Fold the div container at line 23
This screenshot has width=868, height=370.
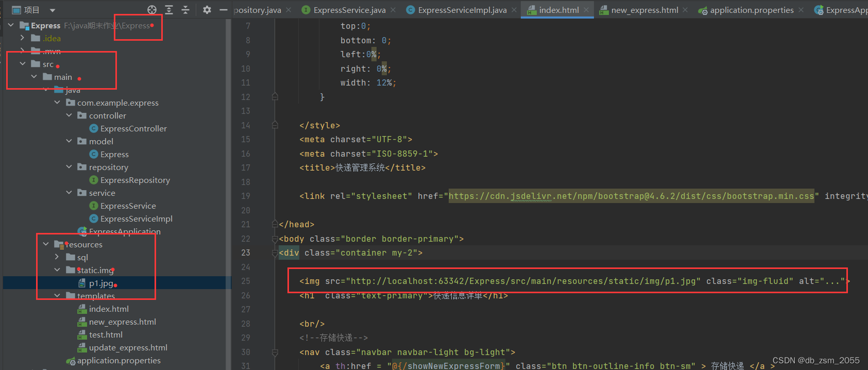(x=275, y=253)
